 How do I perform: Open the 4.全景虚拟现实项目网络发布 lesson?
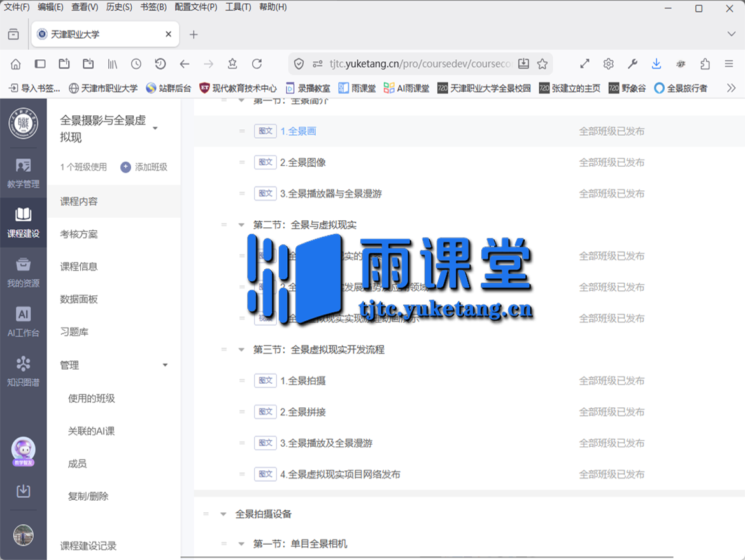click(340, 474)
